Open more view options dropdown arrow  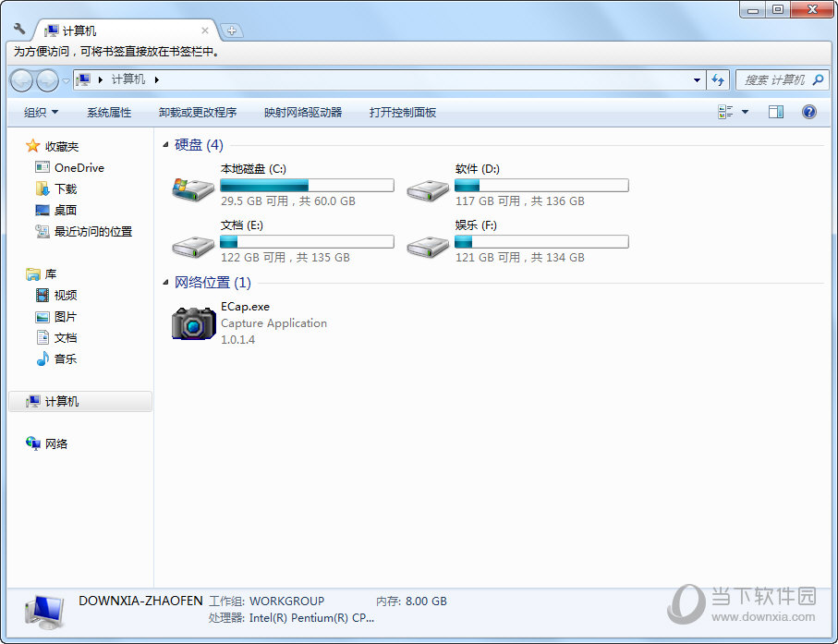pyautogui.click(x=745, y=112)
